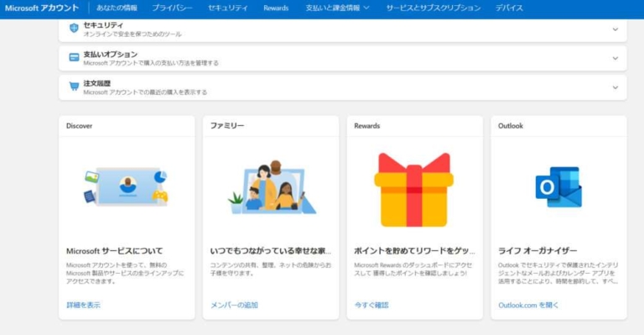Click the payment options card icon
This screenshot has height=335, width=644.
[74, 58]
